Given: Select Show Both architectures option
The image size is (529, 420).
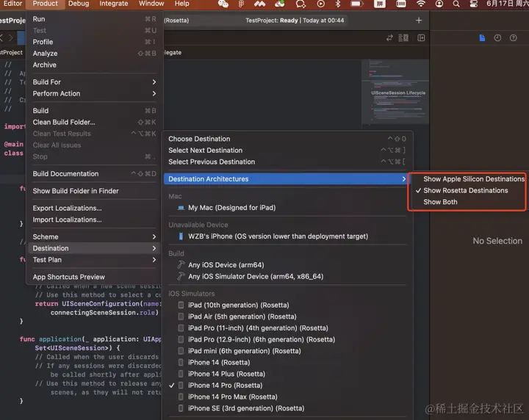Looking at the screenshot, I should point(467,202).
